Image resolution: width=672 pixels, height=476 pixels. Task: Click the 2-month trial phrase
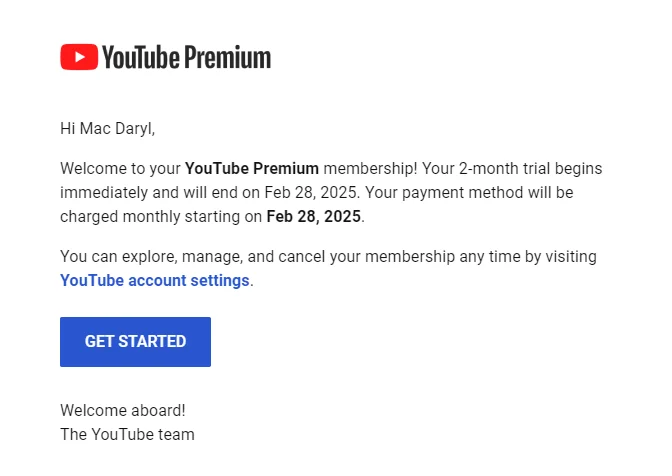pos(504,169)
